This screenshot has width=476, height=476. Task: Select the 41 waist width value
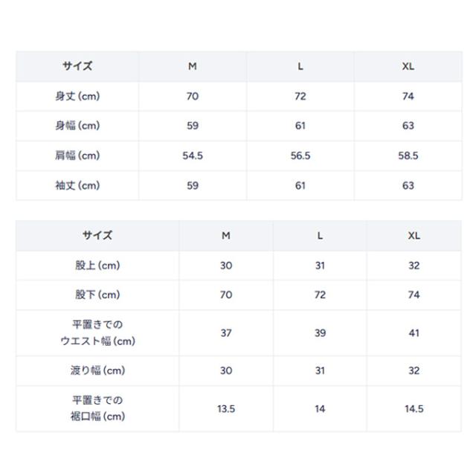[x=414, y=333]
